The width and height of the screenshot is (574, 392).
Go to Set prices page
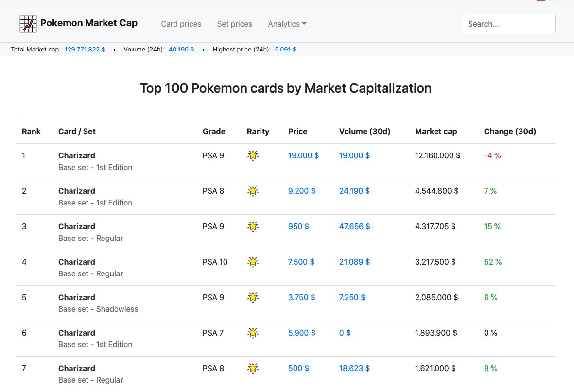coord(235,24)
